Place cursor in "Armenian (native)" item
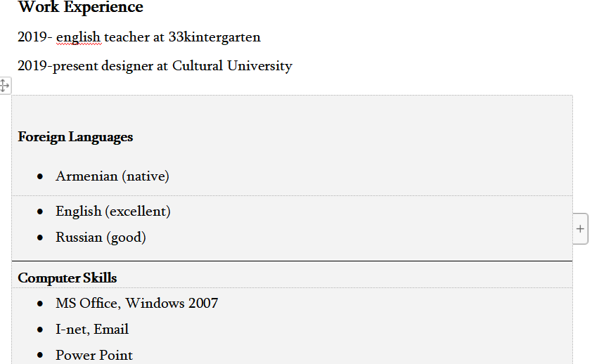Viewport: 592px width, 364px height. (x=112, y=176)
